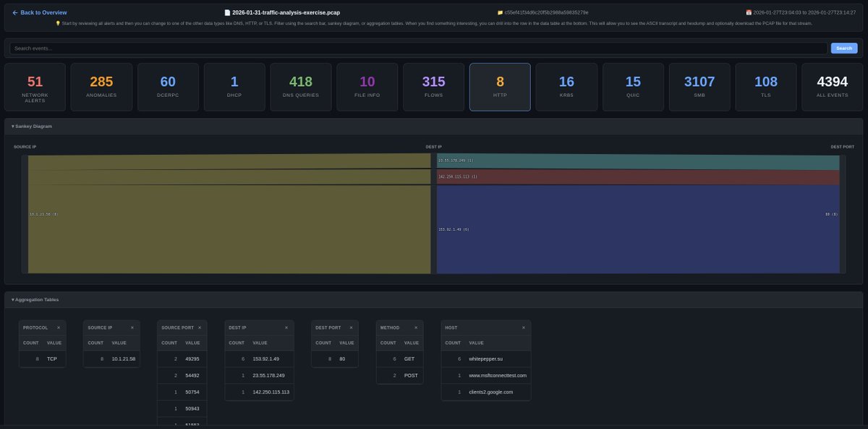Click source port 50754 row

[182, 392]
